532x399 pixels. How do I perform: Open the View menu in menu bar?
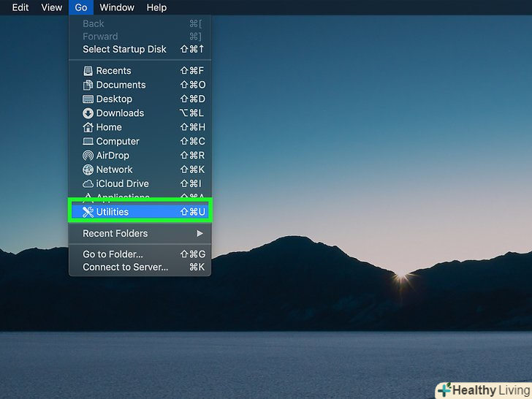[52, 7]
